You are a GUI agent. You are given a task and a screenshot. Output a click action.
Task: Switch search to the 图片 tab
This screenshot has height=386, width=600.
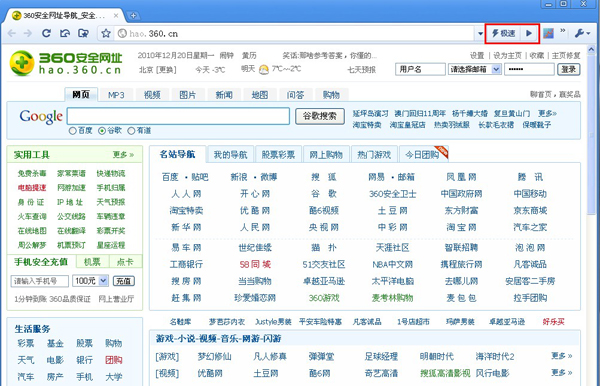pyautogui.click(x=188, y=94)
